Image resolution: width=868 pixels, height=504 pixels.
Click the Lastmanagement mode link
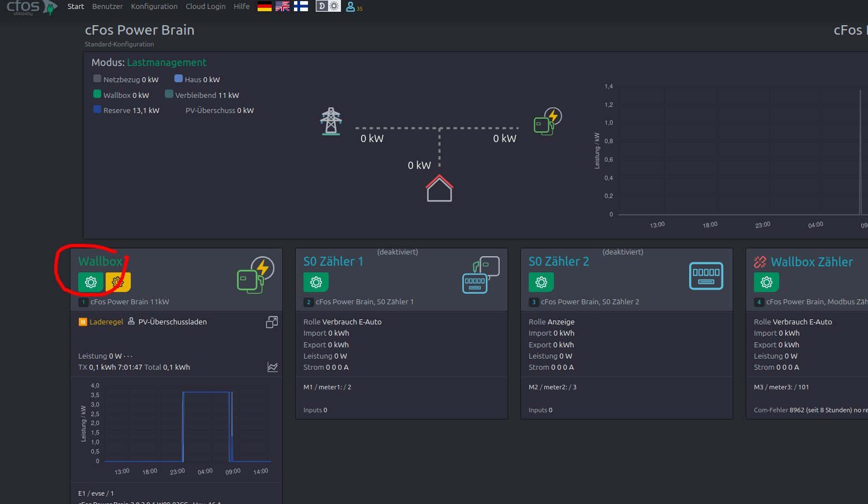(167, 63)
